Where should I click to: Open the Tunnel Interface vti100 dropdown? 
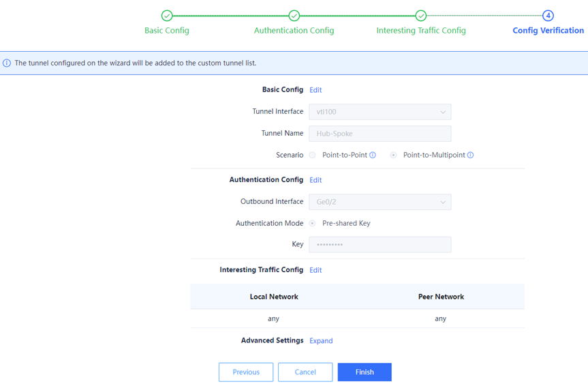pos(380,112)
